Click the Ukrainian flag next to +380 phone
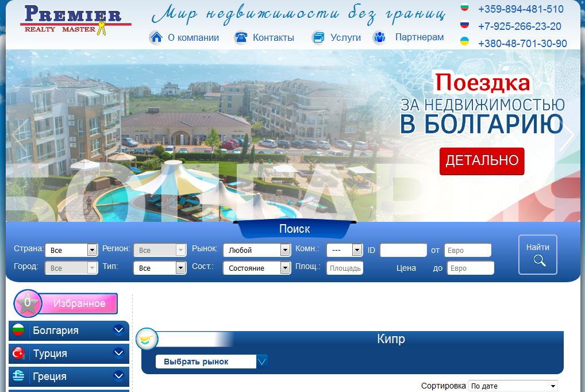 (x=464, y=41)
